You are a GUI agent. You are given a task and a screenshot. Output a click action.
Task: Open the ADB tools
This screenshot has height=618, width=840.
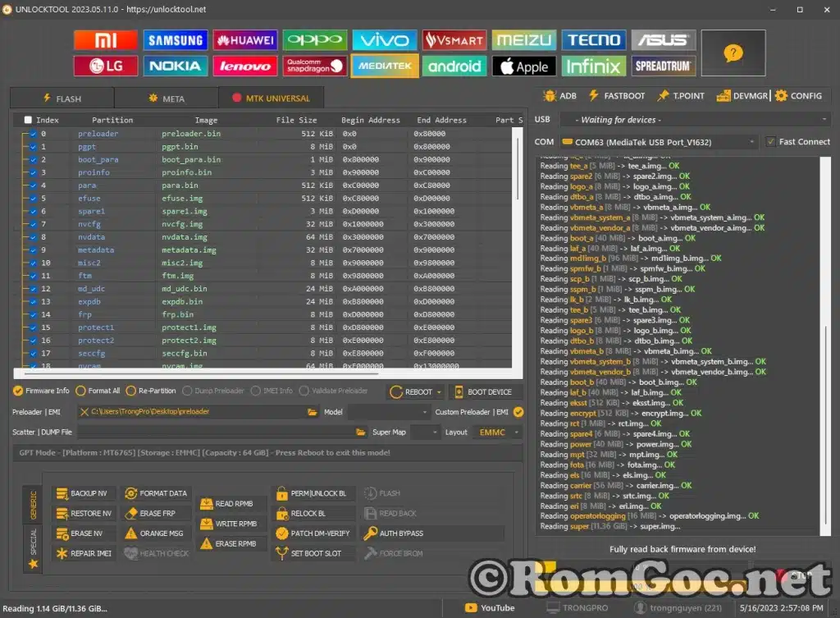point(559,96)
